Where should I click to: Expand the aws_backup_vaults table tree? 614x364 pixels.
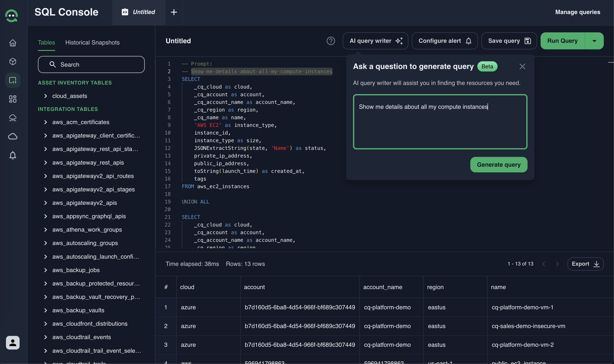pos(46,310)
